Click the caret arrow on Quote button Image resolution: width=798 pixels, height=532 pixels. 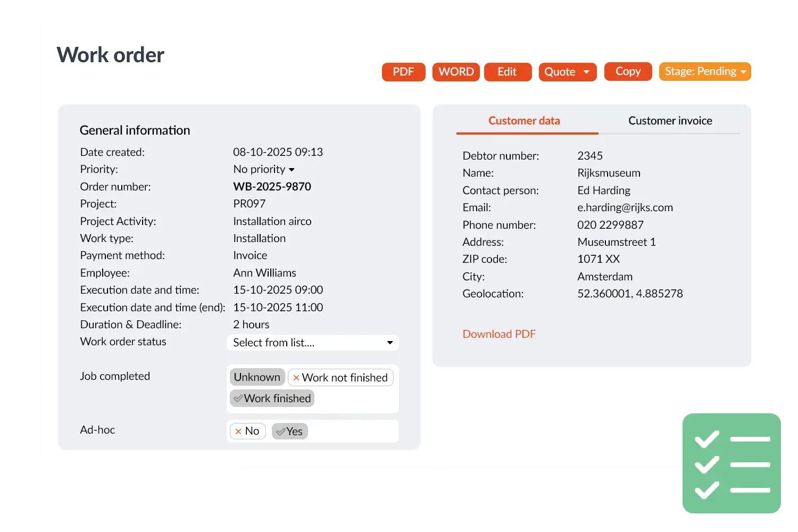(x=586, y=72)
